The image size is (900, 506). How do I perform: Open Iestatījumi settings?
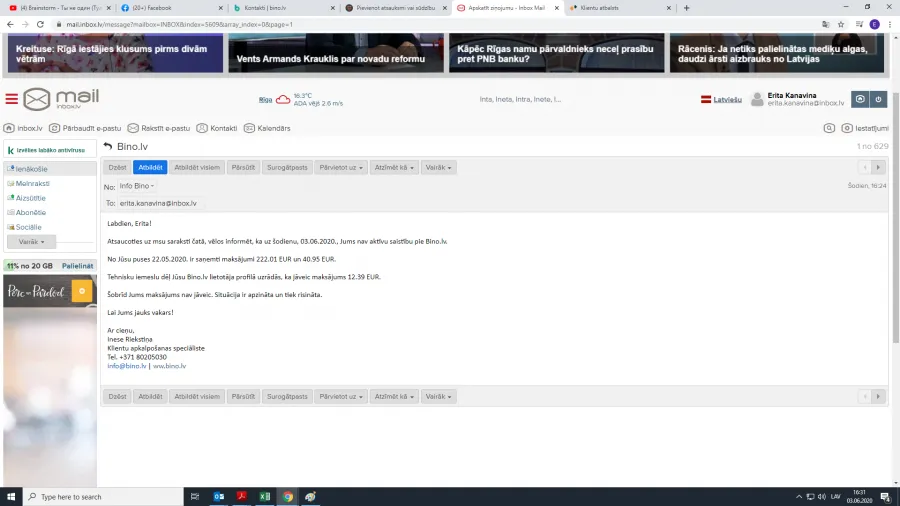(865, 128)
